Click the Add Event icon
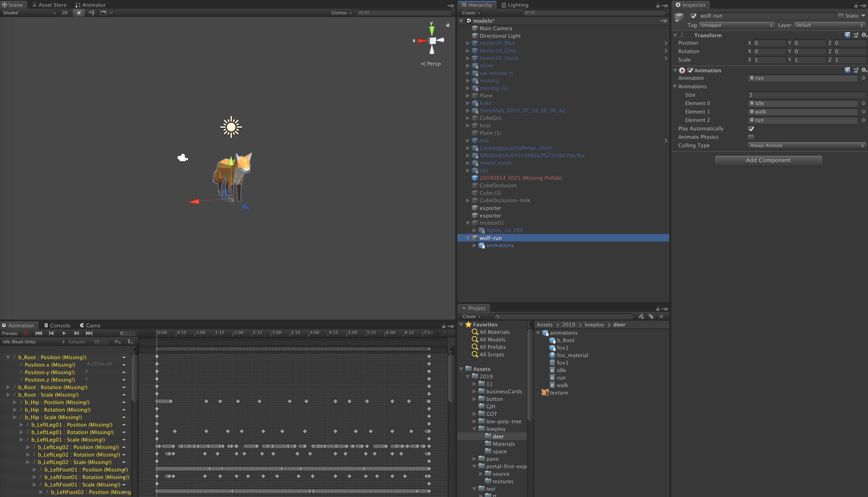Viewport: 868px width, 497px height. click(x=130, y=342)
